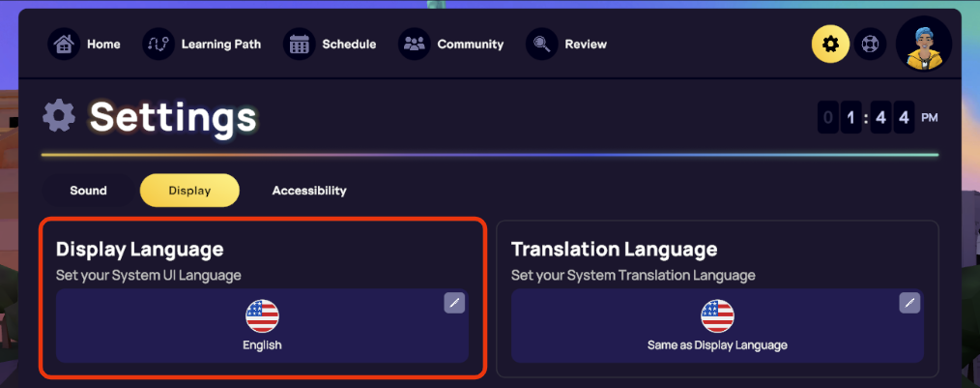This screenshot has width=980, height=388.
Task: Switch to the Sound tab
Action: (88, 191)
